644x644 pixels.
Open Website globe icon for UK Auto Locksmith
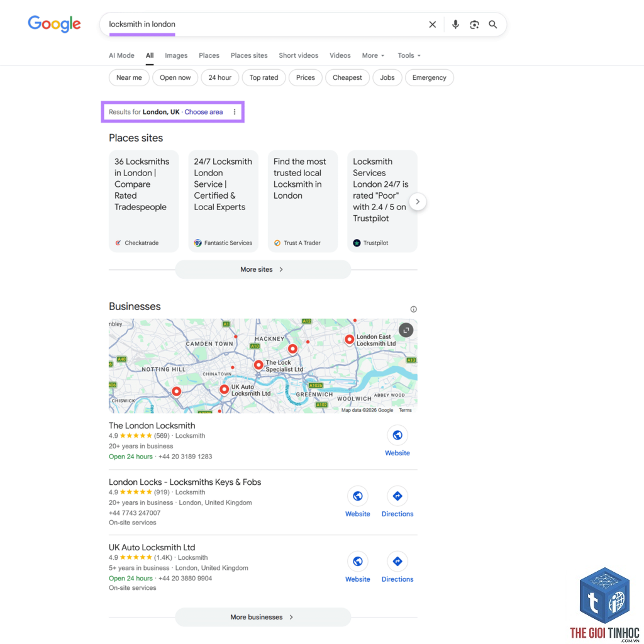(358, 562)
